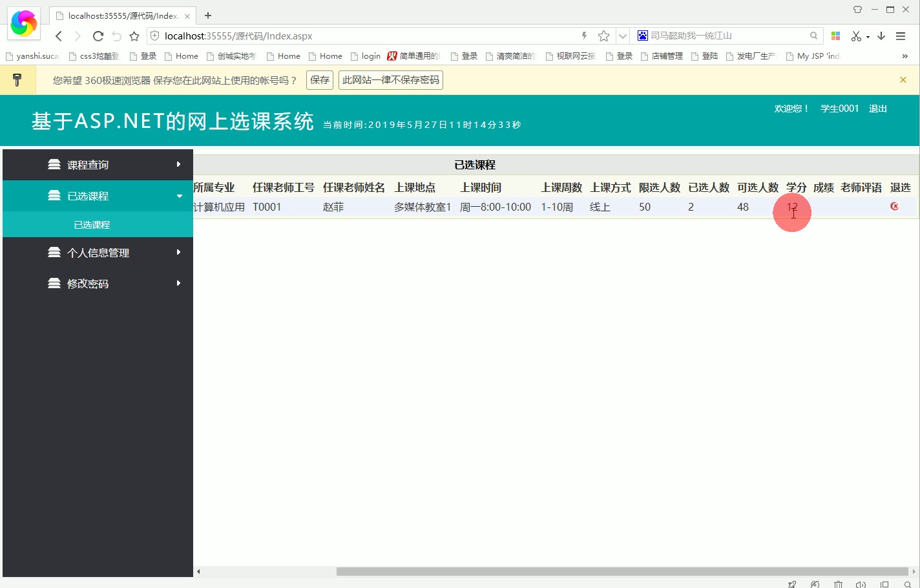920x588 pixels.
Task: Click the T0001 teacher ID cell
Action: (267, 207)
